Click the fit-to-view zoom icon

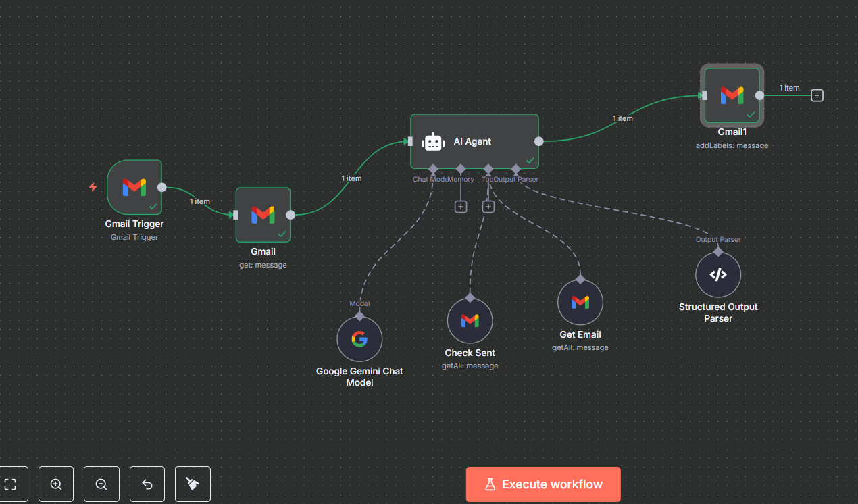pos(10,484)
